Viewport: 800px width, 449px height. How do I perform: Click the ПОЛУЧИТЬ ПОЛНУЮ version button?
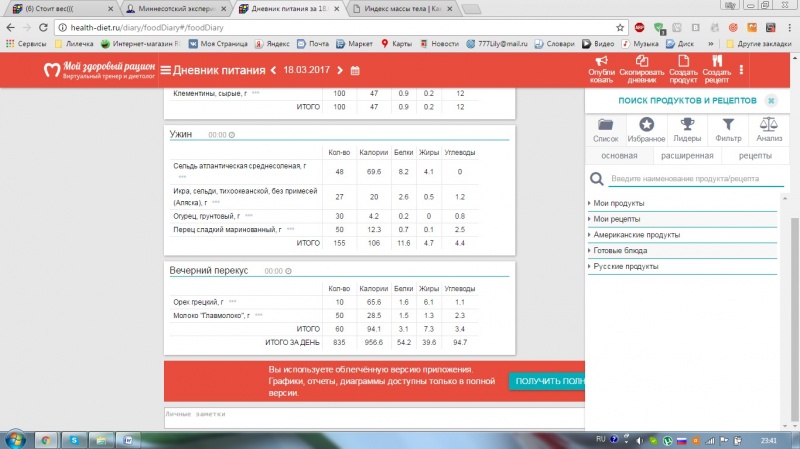[x=546, y=381]
